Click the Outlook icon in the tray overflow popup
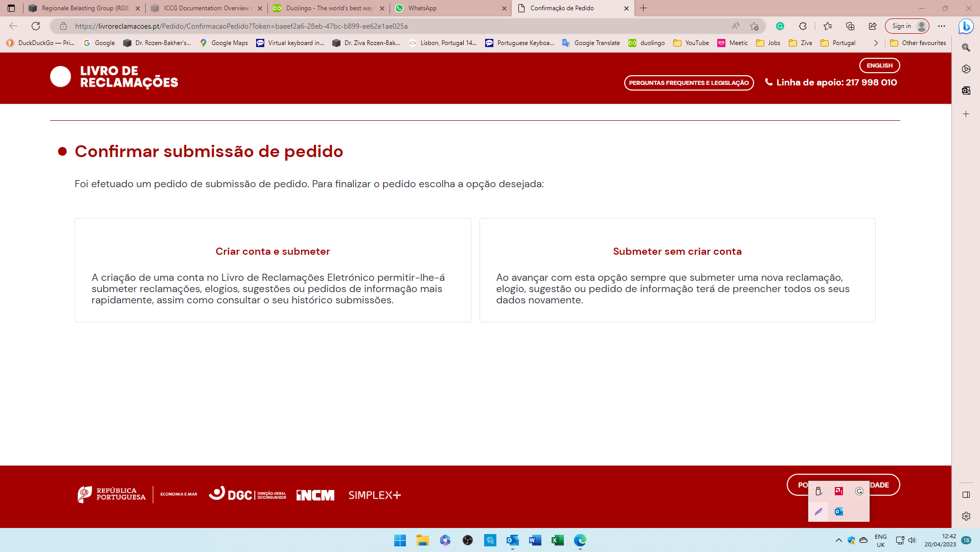This screenshot has width=980, height=552. (839, 512)
